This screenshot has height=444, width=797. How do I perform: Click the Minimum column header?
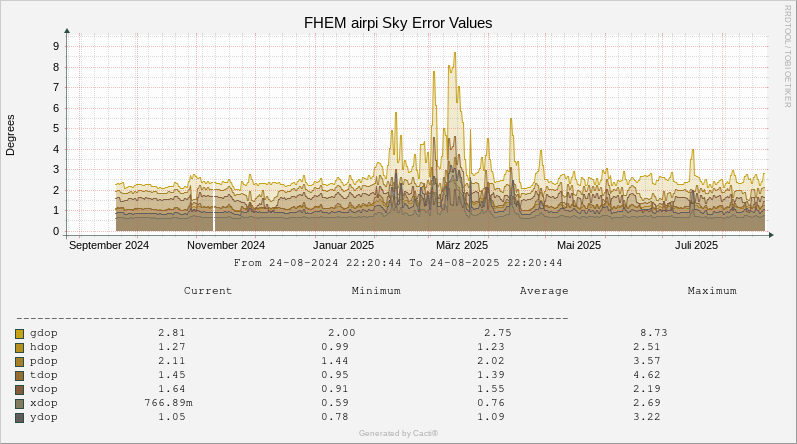376,291
